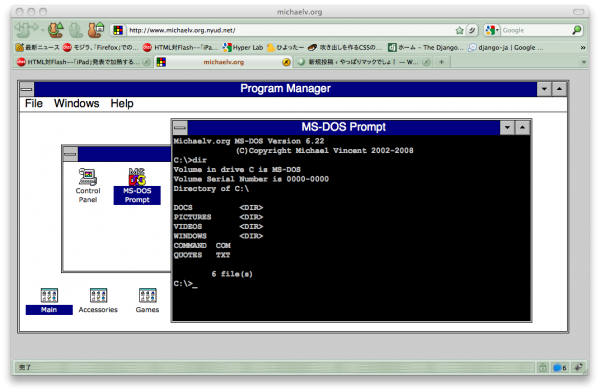This screenshot has height=392, width=600.
Task: Focus the Google search input field
Action: (x=536, y=30)
